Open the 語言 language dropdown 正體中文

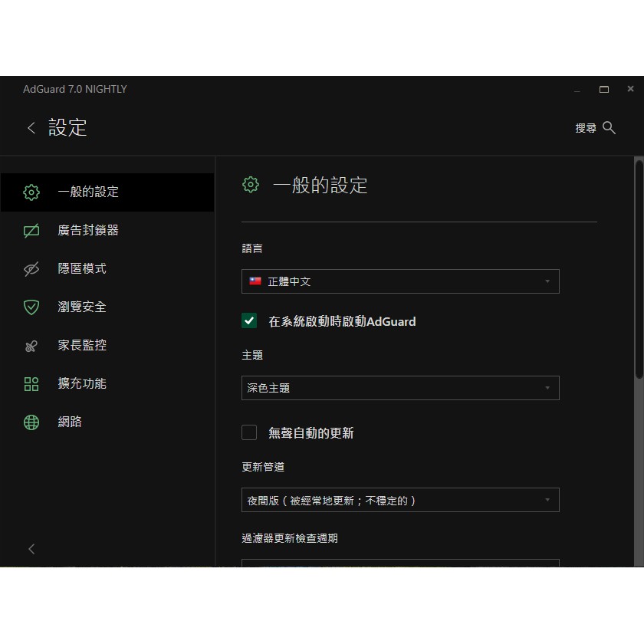[x=400, y=281]
